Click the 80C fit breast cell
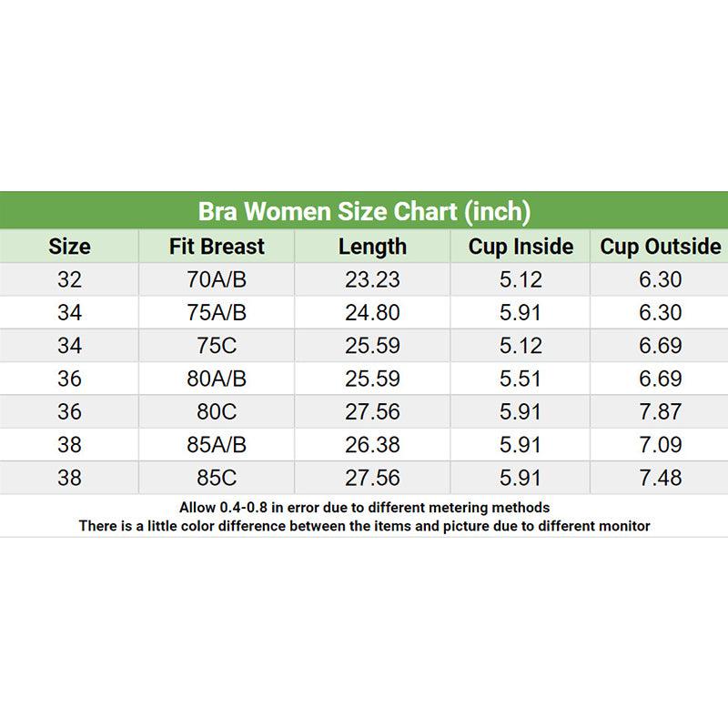 tap(217, 411)
